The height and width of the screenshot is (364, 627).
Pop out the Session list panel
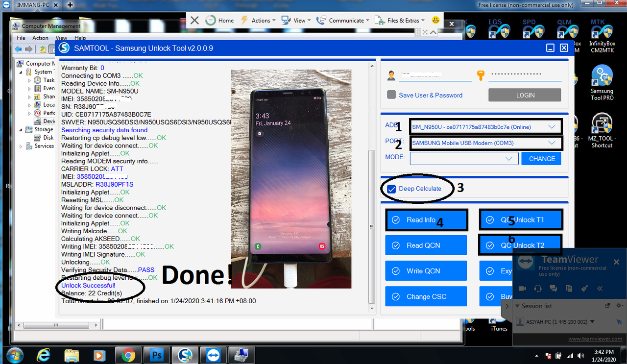click(x=608, y=306)
